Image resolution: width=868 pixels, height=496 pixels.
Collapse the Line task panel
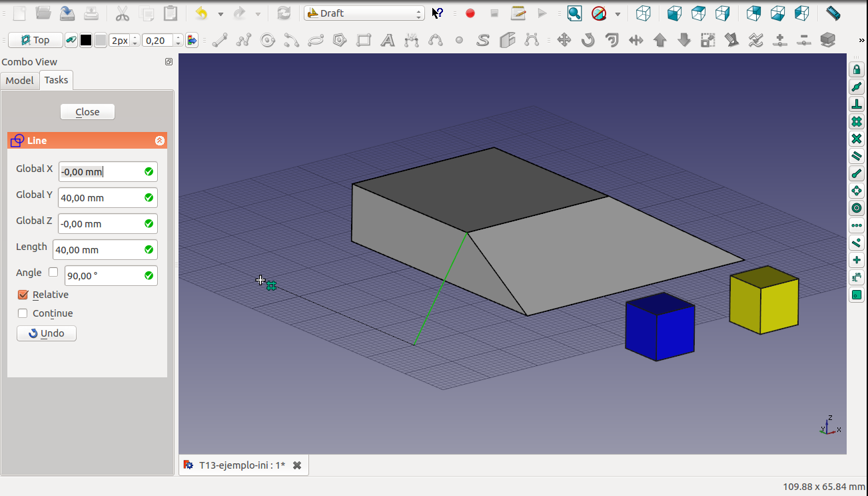pos(159,141)
